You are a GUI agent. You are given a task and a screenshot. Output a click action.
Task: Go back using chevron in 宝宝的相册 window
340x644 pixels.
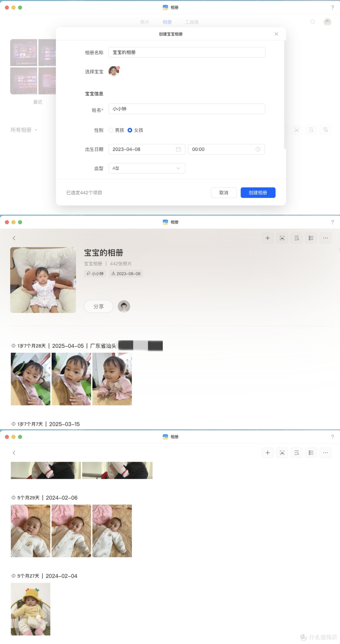pyautogui.click(x=14, y=238)
